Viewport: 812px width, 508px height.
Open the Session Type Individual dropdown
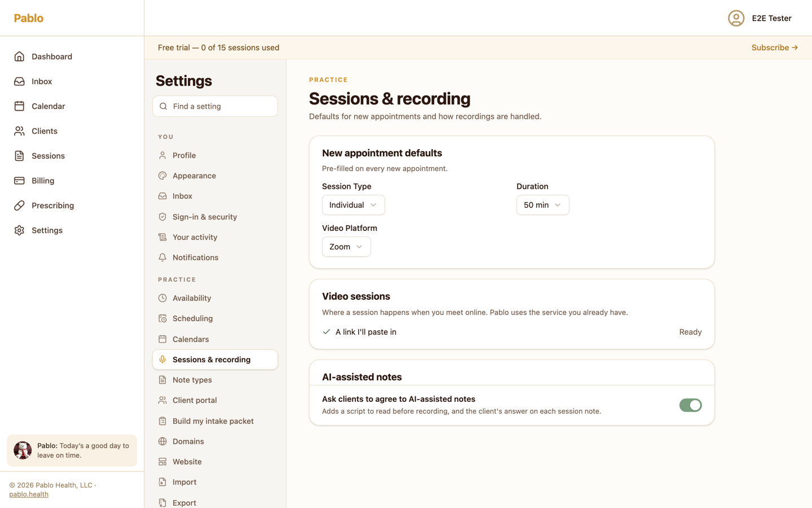(x=354, y=205)
